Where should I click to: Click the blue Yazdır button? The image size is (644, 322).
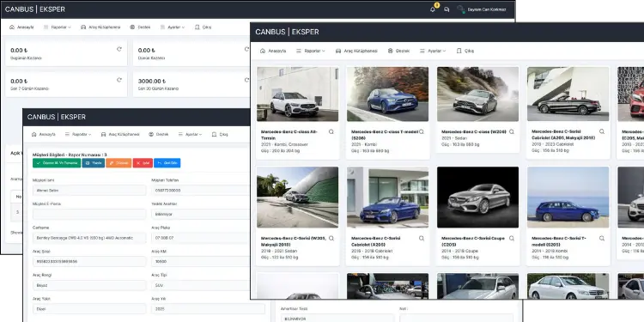(94, 163)
